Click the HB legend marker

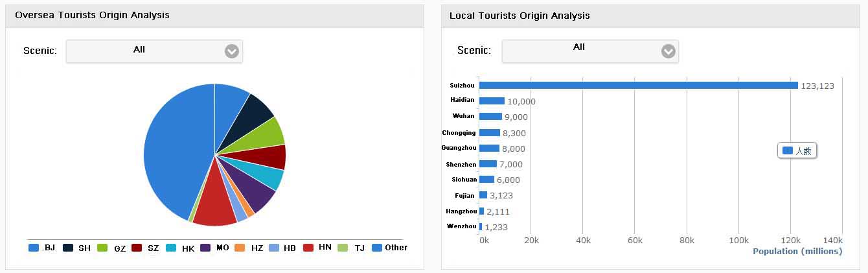[273, 248]
